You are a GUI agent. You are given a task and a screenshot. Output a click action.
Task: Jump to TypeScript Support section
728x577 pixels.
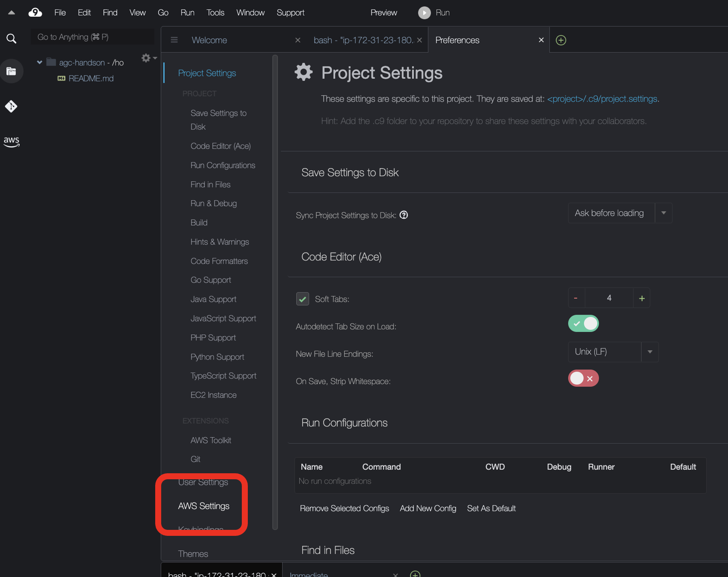(223, 376)
